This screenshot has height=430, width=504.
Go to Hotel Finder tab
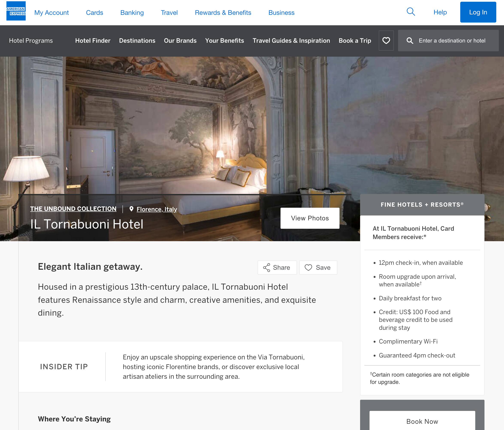pyautogui.click(x=93, y=41)
